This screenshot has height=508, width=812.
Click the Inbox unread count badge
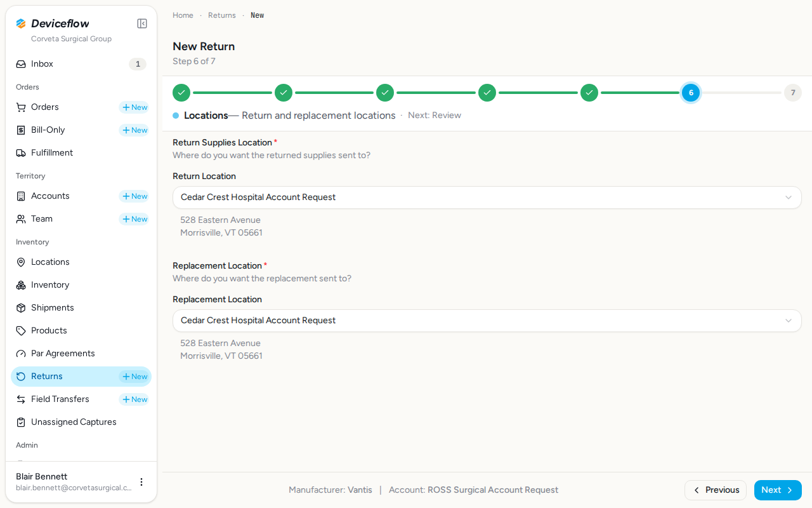[x=138, y=64]
